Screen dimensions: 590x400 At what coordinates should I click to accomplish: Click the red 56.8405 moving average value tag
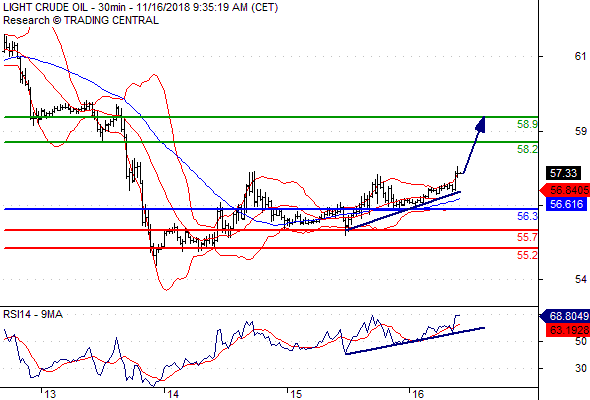(565, 190)
